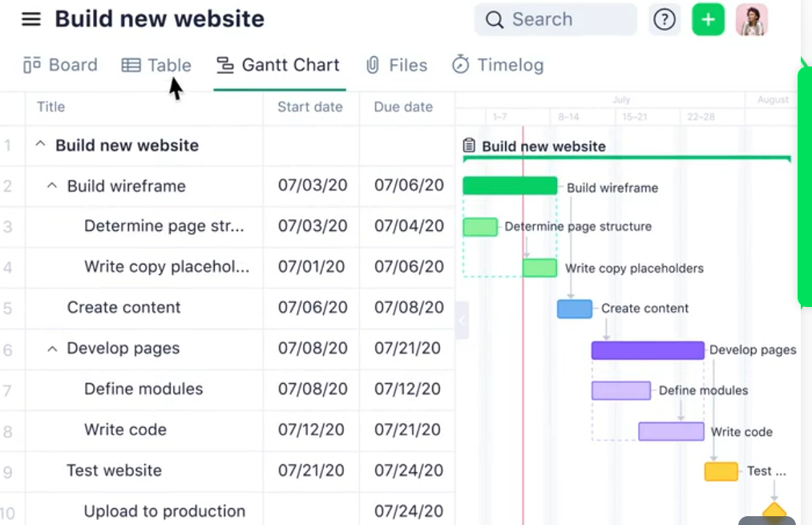This screenshot has height=525, width=812.
Task: Collapse the 'Develop pages' subtasks
Action: tap(52, 349)
